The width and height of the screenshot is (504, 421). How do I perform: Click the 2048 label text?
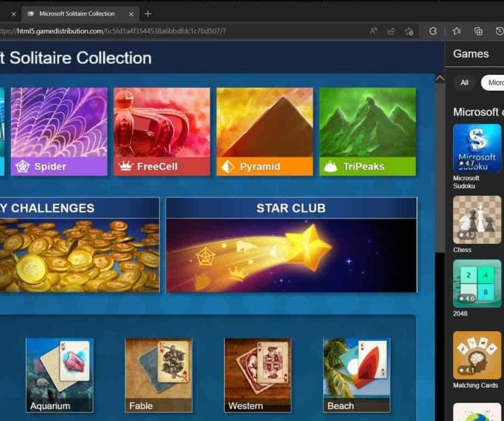pyautogui.click(x=460, y=313)
